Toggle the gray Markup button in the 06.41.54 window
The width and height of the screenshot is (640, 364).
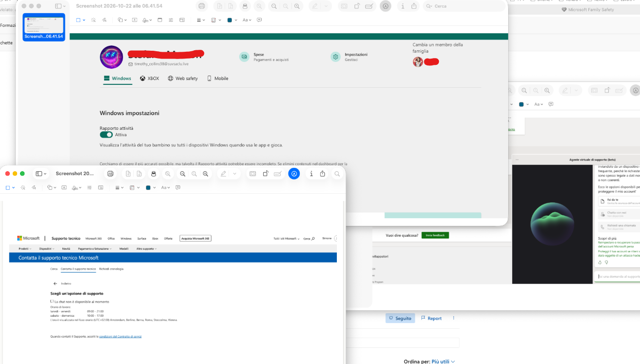point(386,6)
